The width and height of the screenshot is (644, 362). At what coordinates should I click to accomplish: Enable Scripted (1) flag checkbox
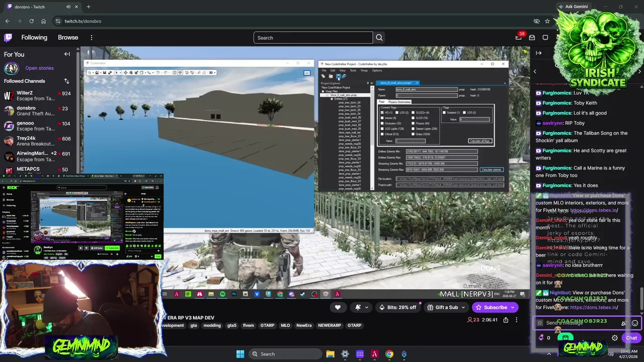coord(444,113)
